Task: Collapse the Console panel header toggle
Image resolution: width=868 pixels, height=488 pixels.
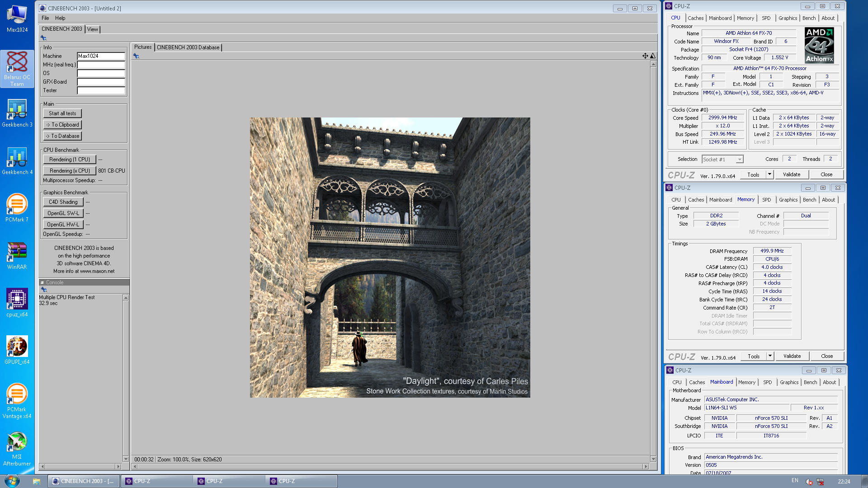Action: pyautogui.click(x=42, y=282)
